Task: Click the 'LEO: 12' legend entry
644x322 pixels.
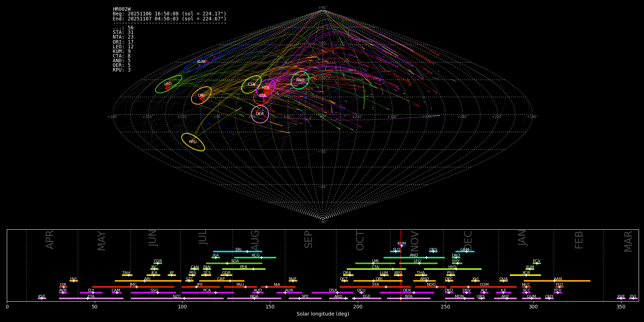Action: coord(123,47)
